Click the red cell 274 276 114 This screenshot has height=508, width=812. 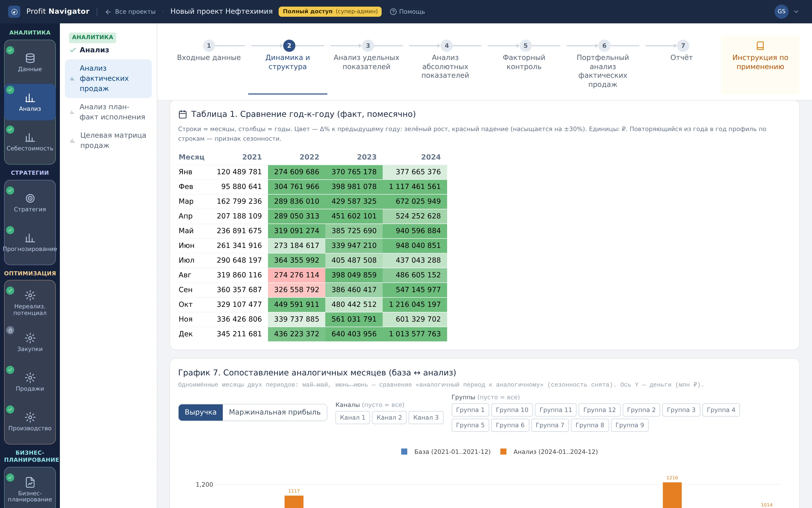[x=296, y=275]
